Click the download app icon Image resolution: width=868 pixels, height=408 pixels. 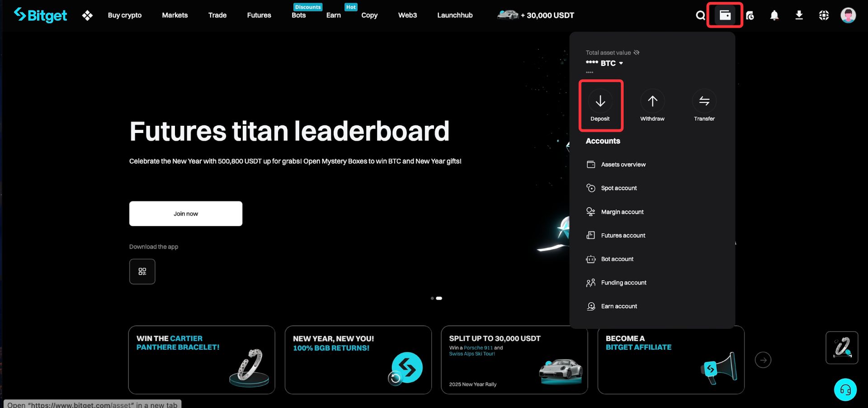point(799,15)
